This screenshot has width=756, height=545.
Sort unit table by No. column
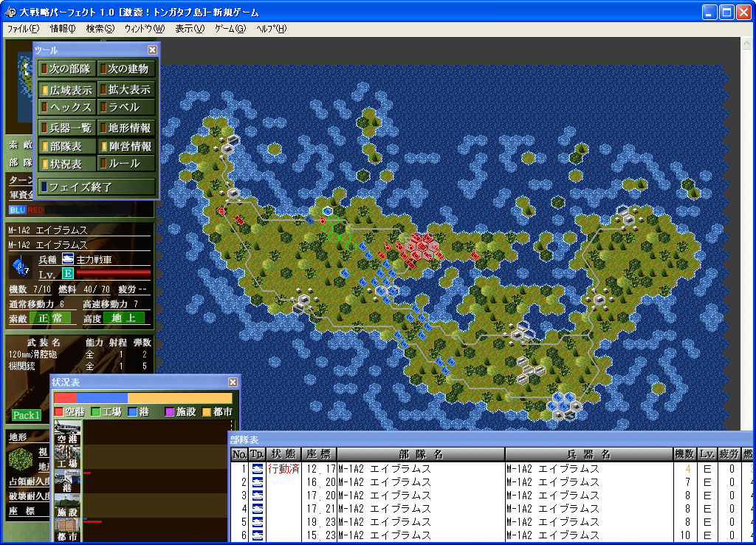(240, 454)
